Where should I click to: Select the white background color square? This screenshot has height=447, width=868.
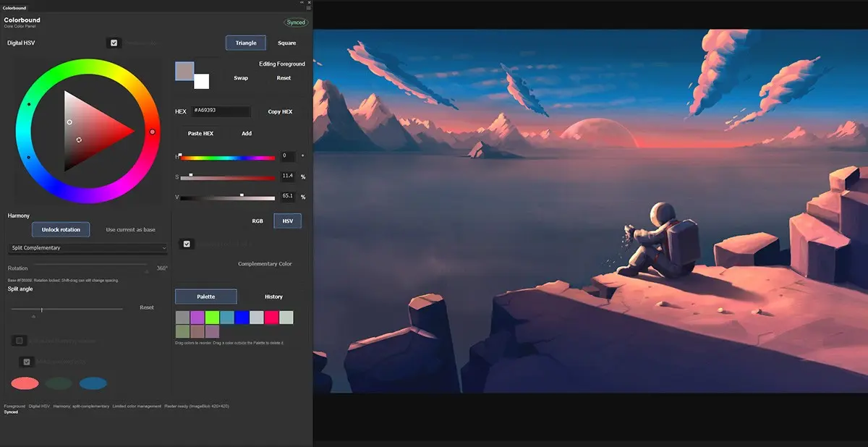(x=202, y=81)
